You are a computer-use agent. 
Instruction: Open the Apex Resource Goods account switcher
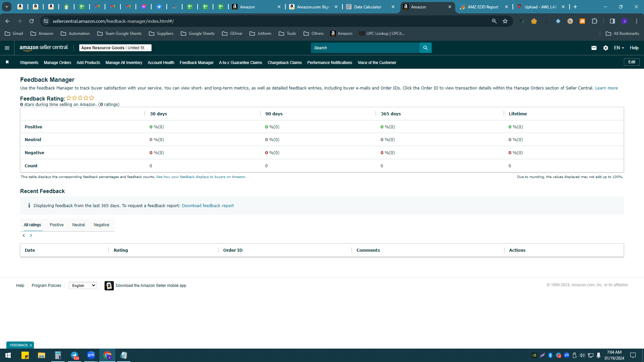(x=115, y=48)
